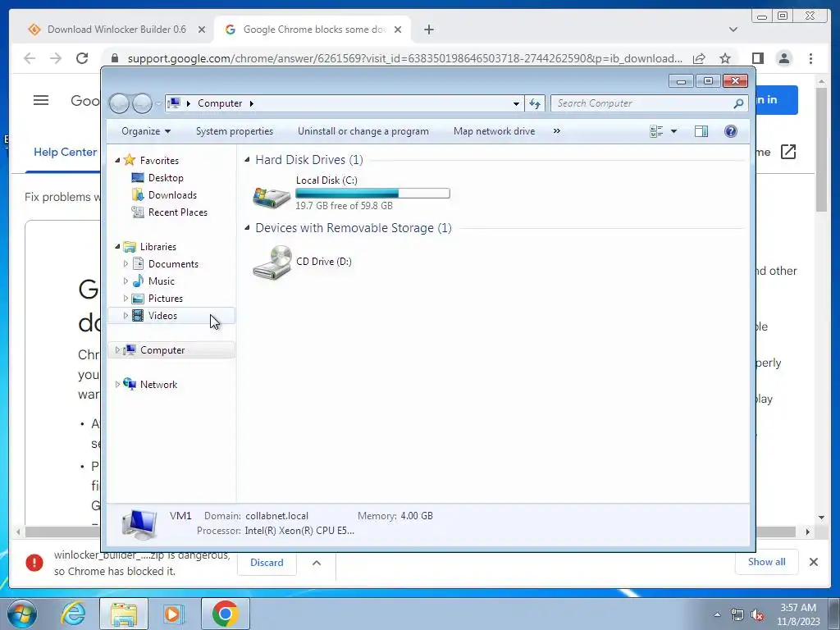Collapse the Hard Disk Drives group
This screenshot has width=840, height=630.
247,160
